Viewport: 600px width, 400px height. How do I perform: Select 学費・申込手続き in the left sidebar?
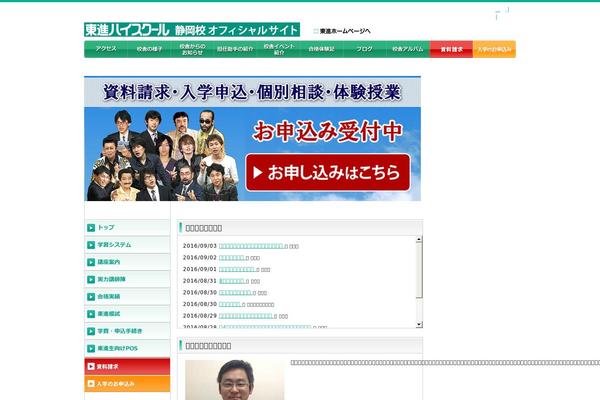[127, 331]
